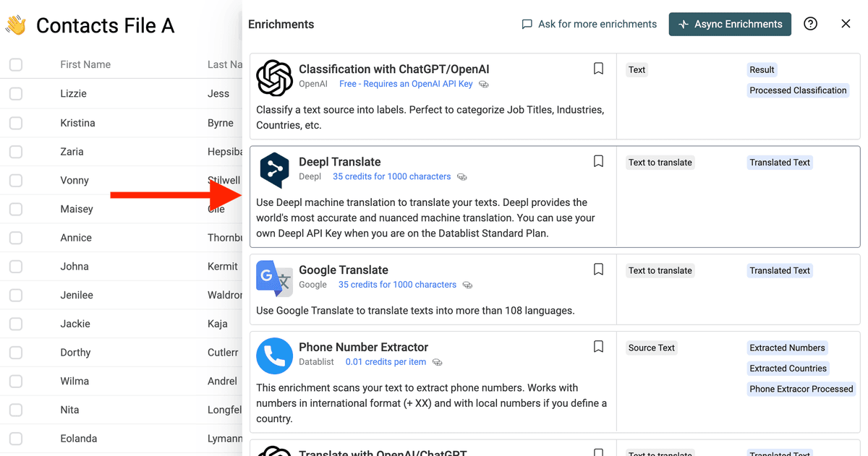This screenshot has height=456, width=868.
Task: Bookmark the Phone Number Extractor enrichment
Action: pos(598,347)
